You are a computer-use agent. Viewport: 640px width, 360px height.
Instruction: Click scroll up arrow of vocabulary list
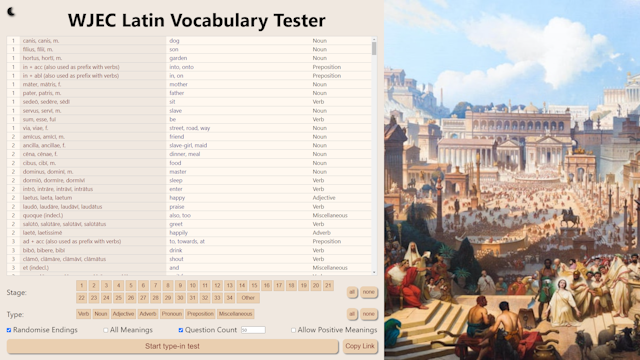click(x=374, y=39)
